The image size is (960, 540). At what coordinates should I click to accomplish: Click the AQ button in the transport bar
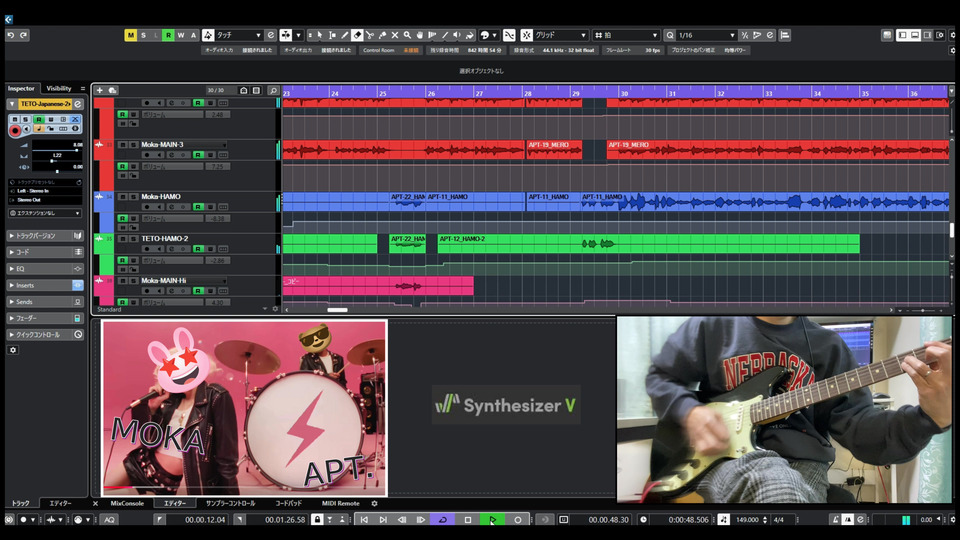pos(109,520)
